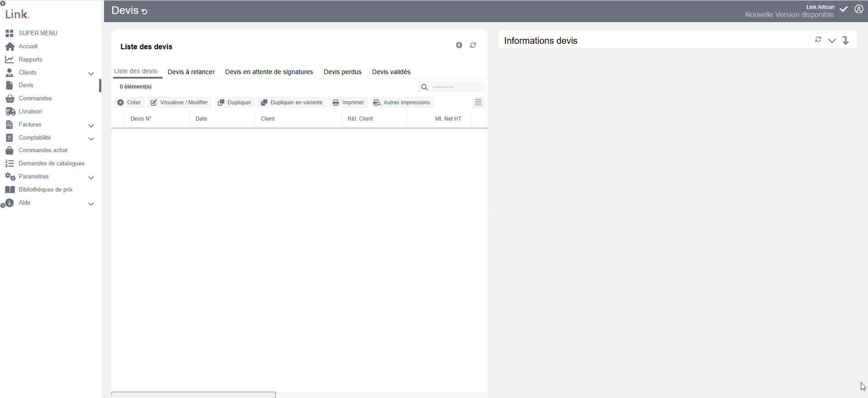The image size is (868, 398).
Task: Click the undo arrow beside Devis title
Action: point(145,12)
